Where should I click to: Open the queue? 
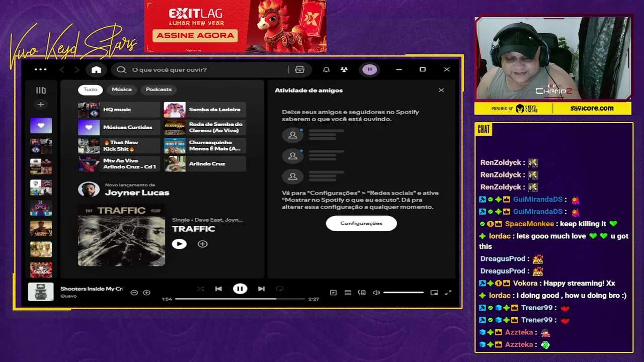click(348, 293)
